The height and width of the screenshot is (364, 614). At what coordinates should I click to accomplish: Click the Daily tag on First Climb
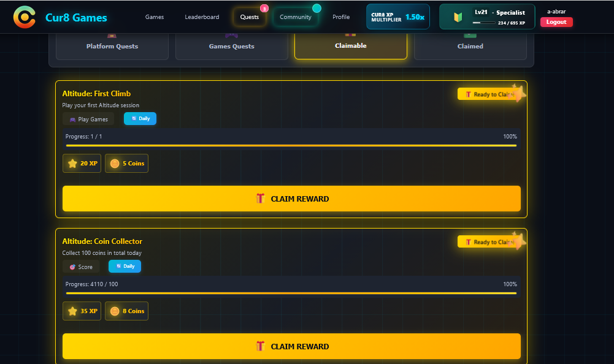tap(140, 119)
